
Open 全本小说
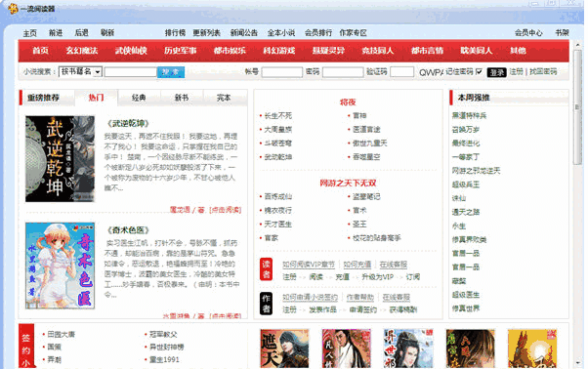[281, 33]
